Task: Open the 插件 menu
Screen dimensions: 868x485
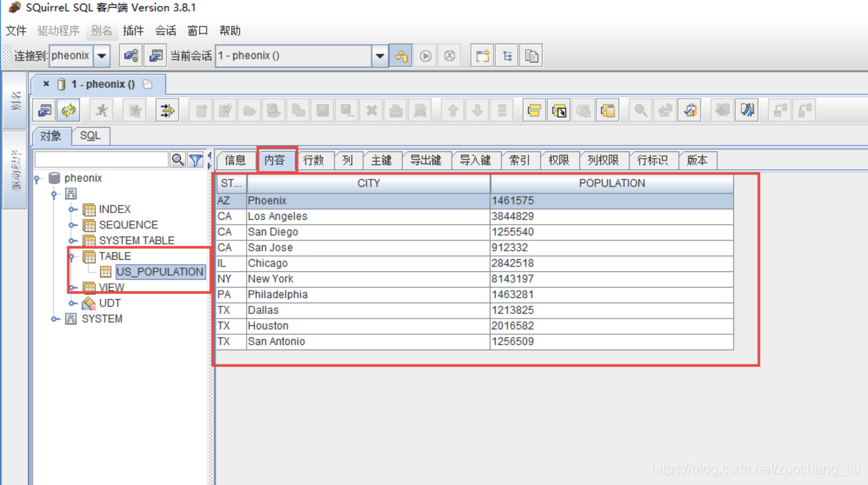Action: pos(133,31)
